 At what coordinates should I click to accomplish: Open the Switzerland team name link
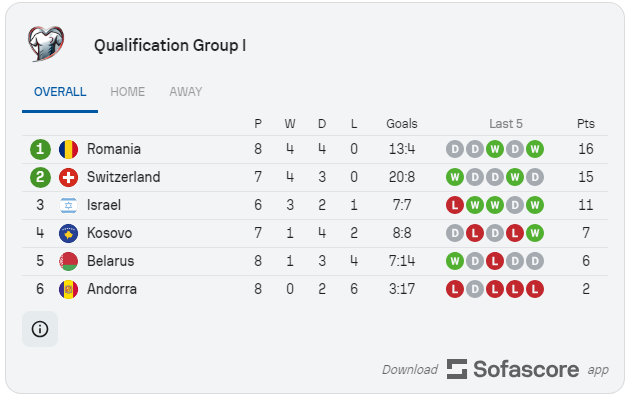pyautogui.click(x=124, y=177)
